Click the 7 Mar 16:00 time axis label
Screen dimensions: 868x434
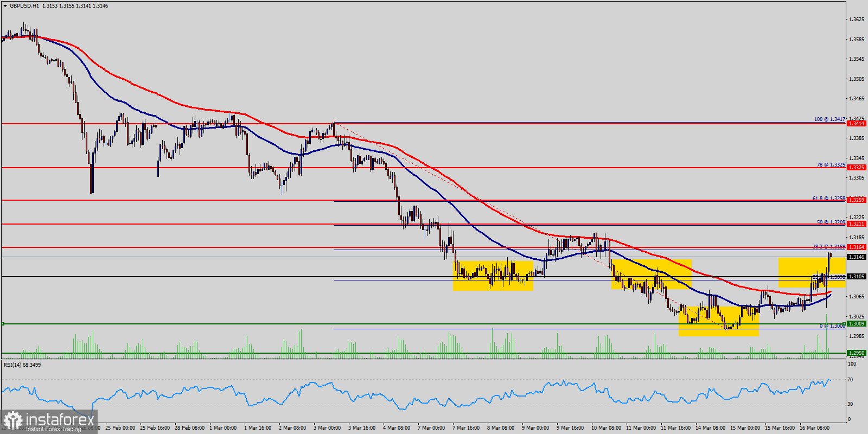click(466, 428)
